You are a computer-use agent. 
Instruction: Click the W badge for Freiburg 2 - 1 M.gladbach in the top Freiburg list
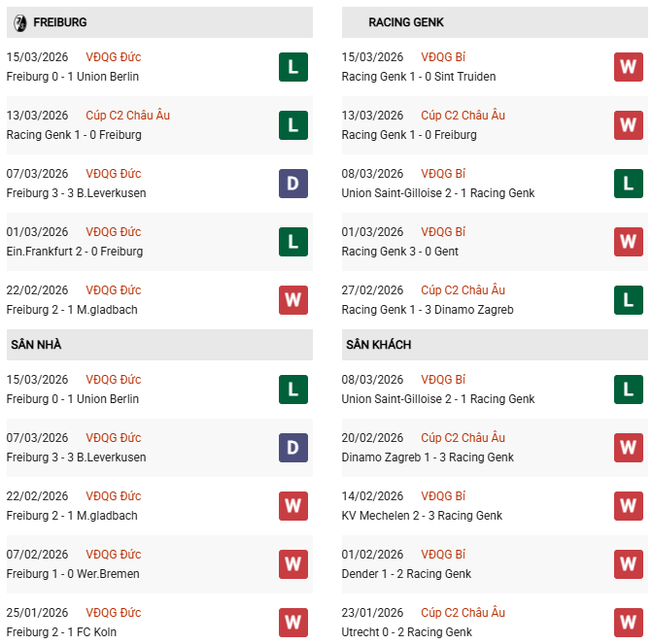point(292,300)
